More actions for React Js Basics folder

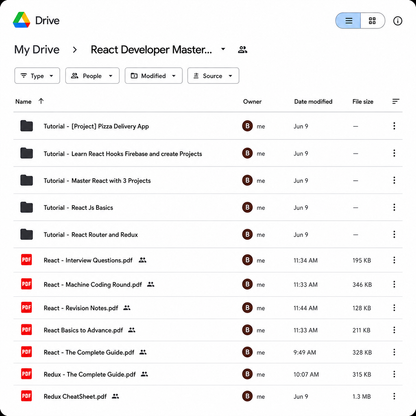click(x=394, y=207)
